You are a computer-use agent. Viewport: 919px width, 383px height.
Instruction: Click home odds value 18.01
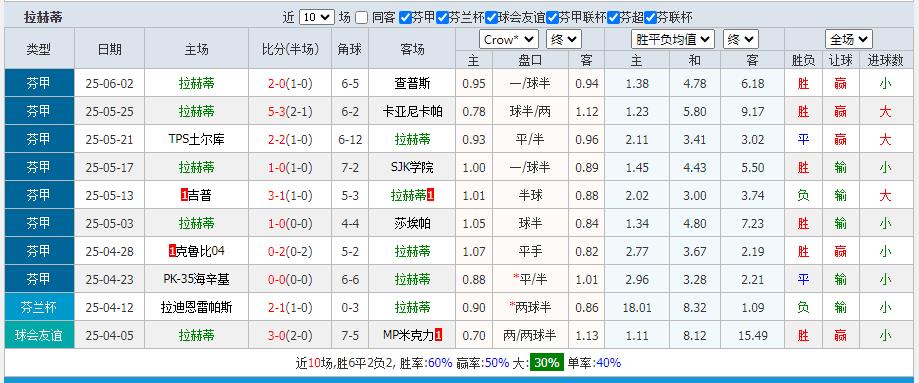(637, 307)
